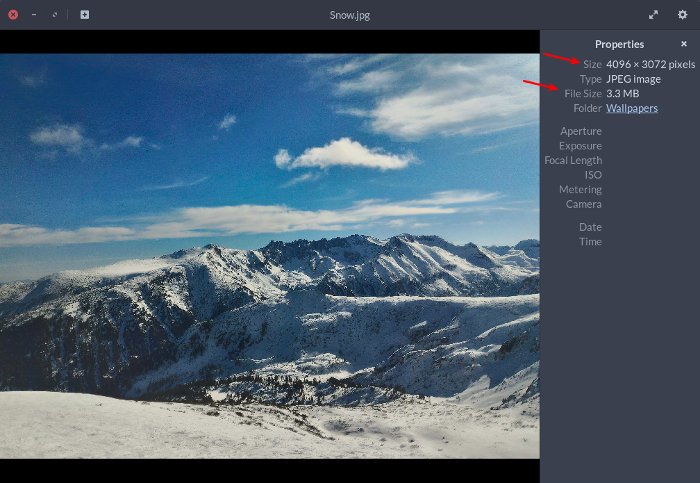Restore window size with titlebar resize icon
700x483 pixels.
(x=54, y=15)
